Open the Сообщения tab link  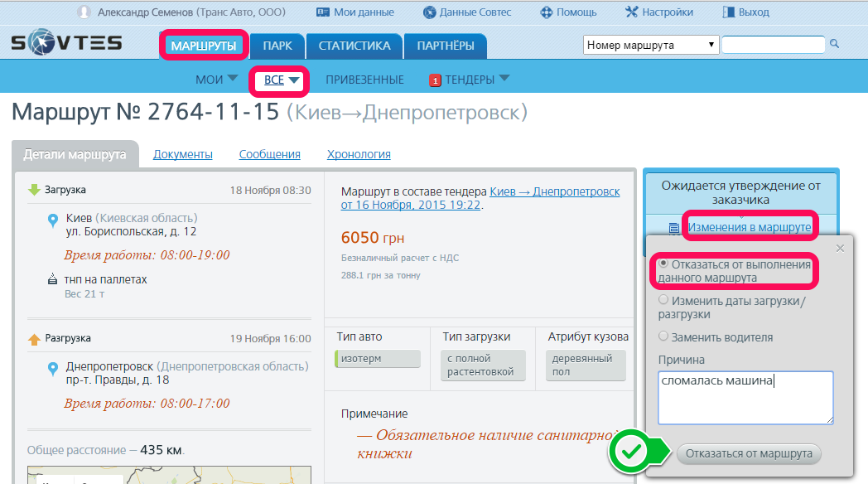pyautogui.click(x=269, y=154)
